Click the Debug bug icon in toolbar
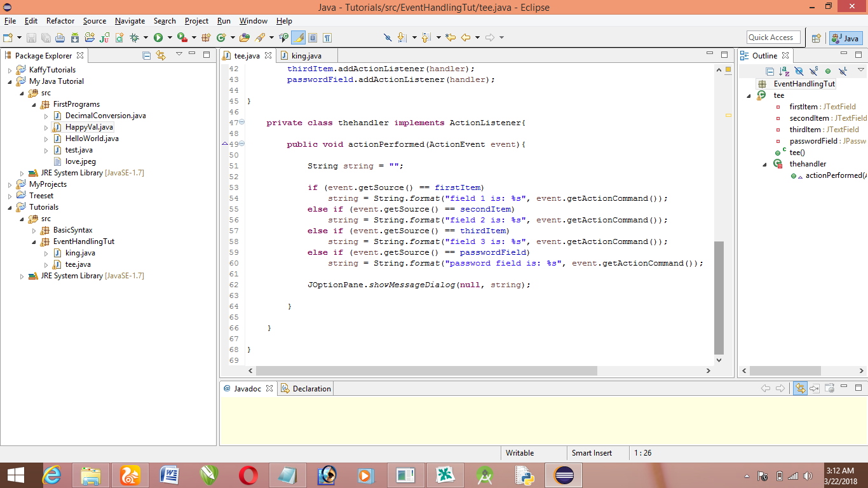 pos(134,38)
